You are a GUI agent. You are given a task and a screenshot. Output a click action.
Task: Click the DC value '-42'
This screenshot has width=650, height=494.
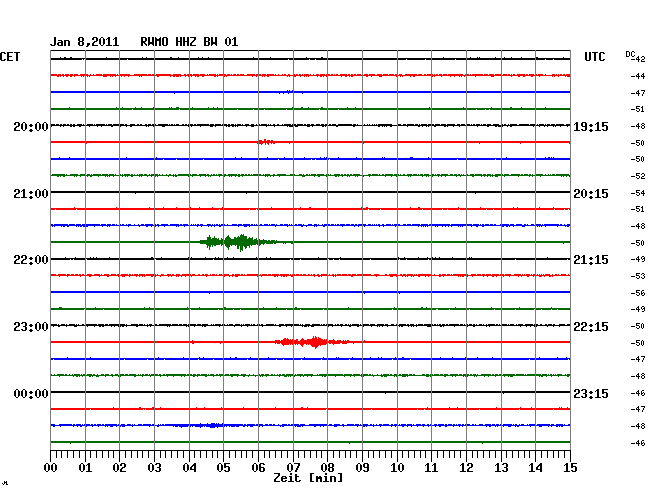(638, 59)
